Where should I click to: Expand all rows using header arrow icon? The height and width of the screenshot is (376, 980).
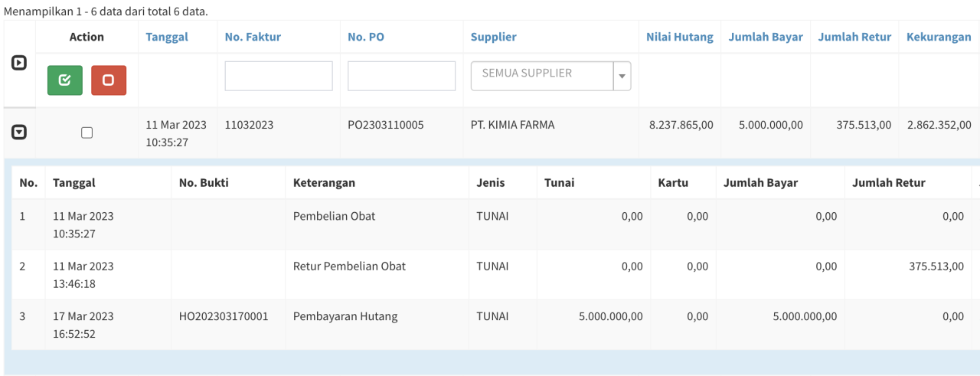coord(20,64)
